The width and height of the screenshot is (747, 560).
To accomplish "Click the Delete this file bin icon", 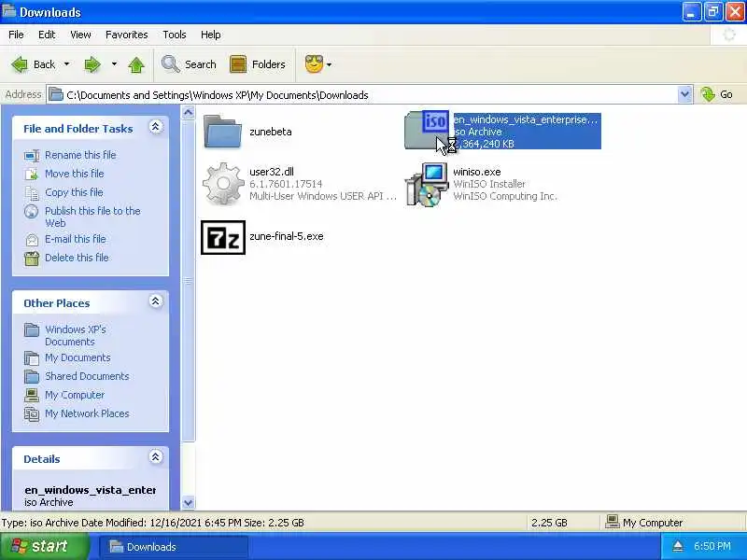I will (x=32, y=259).
